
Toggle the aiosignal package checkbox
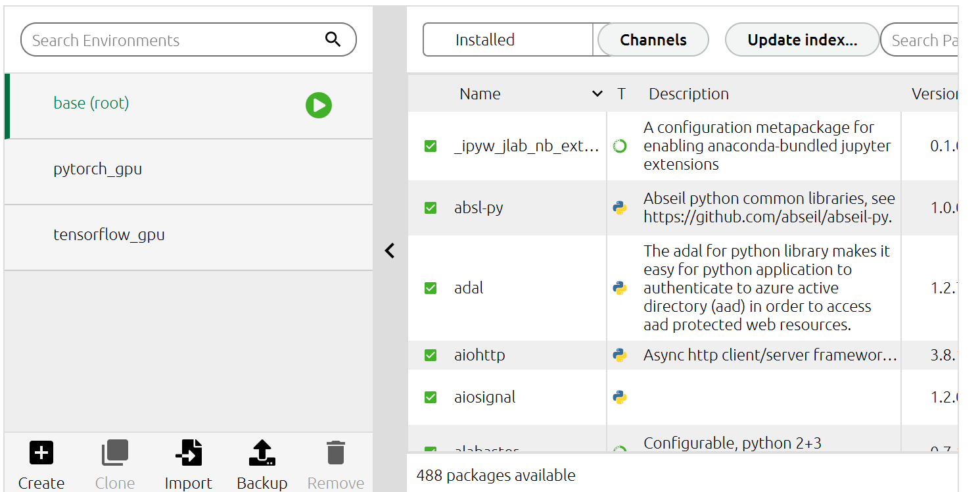431,397
